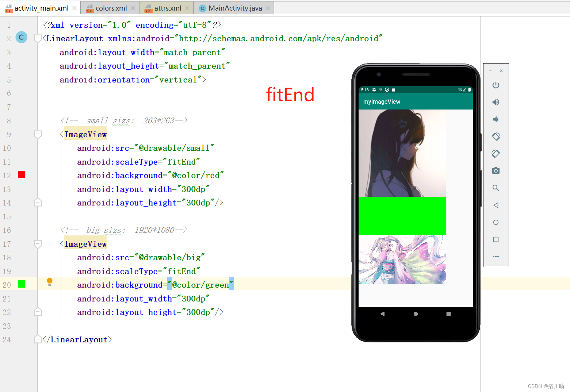The width and height of the screenshot is (570, 392).
Task: Click the green color swatch on line 20
Action: (x=21, y=284)
